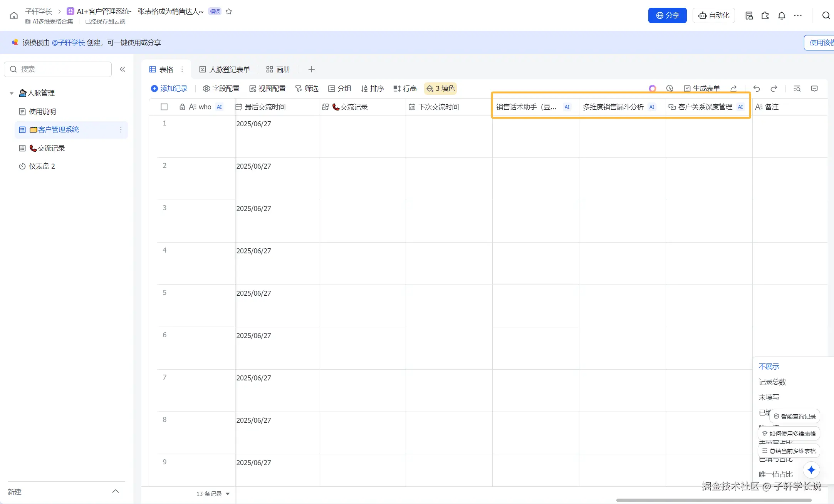Collapse the 人脉管理 tree group
The image size is (834, 504).
(12, 93)
